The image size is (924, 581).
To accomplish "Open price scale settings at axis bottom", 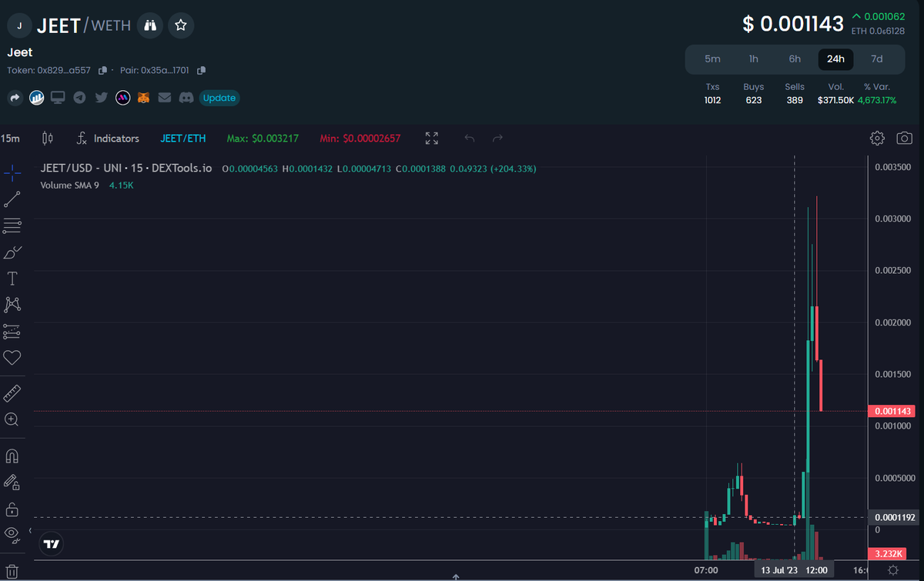I will point(892,570).
